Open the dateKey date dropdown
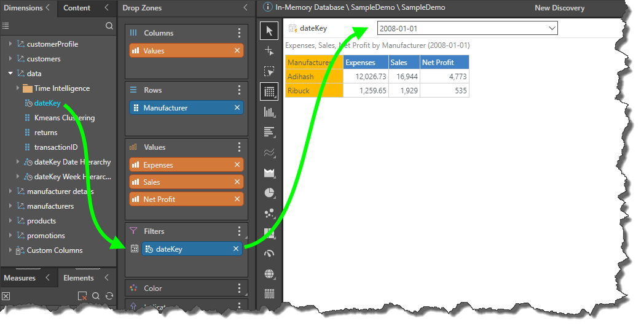This screenshot has width=644, height=329. tap(551, 28)
